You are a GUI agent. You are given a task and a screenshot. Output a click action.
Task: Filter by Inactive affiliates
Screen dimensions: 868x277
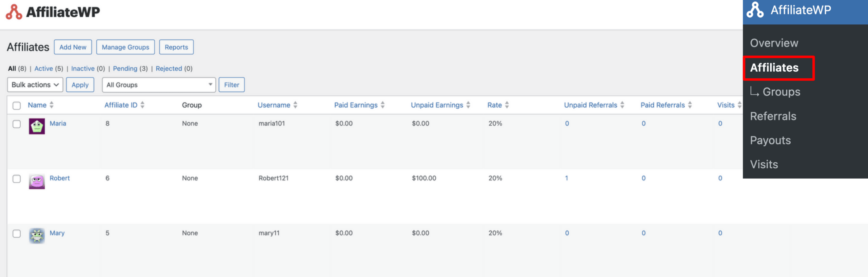(83, 68)
